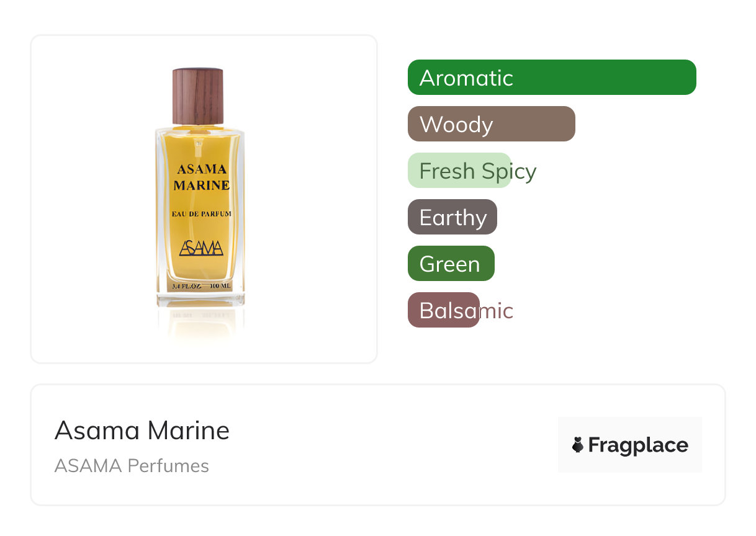Viewport: 756px width, 536px height.
Task: Click the bottle's reflection below the base
Action: coord(200,323)
